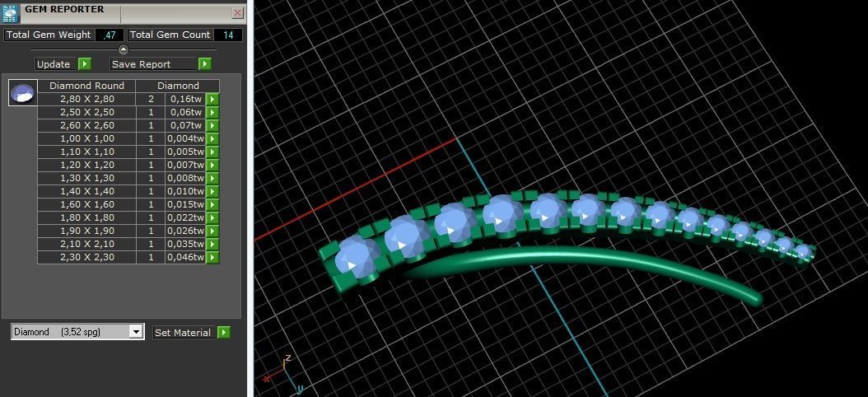Close the Gem Reporter panel
This screenshot has width=868, height=397.
(x=237, y=12)
